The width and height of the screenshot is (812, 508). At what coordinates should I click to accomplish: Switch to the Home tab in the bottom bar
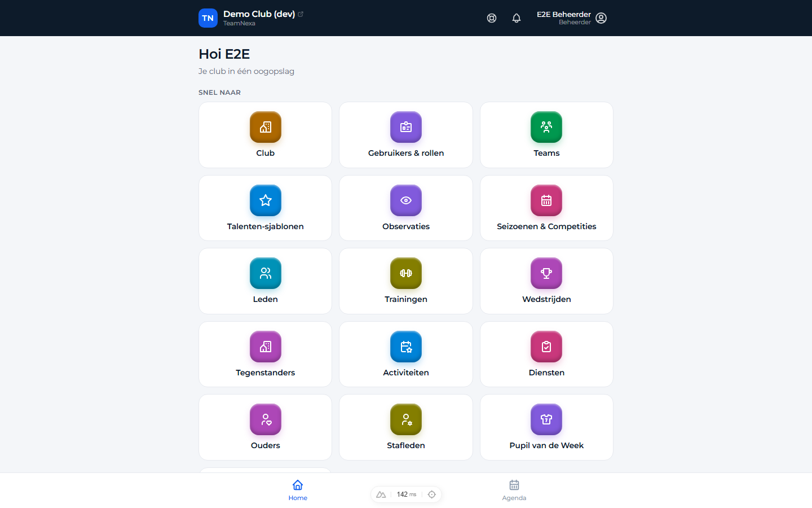pyautogui.click(x=298, y=490)
